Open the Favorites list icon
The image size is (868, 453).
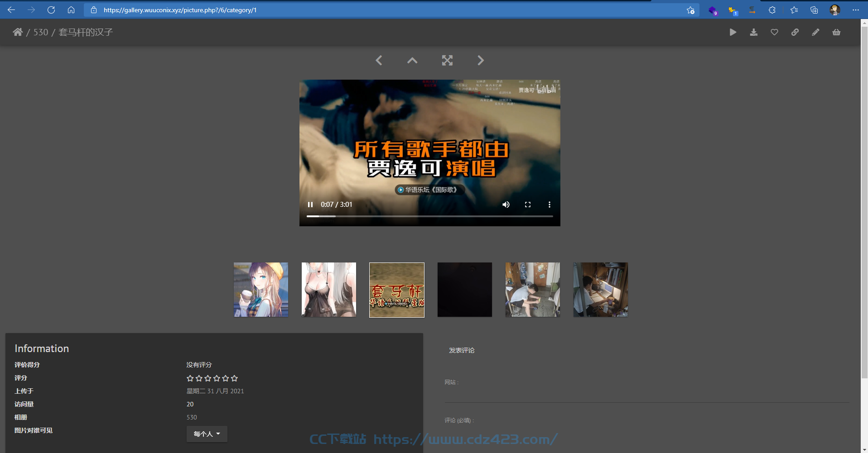(x=794, y=10)
